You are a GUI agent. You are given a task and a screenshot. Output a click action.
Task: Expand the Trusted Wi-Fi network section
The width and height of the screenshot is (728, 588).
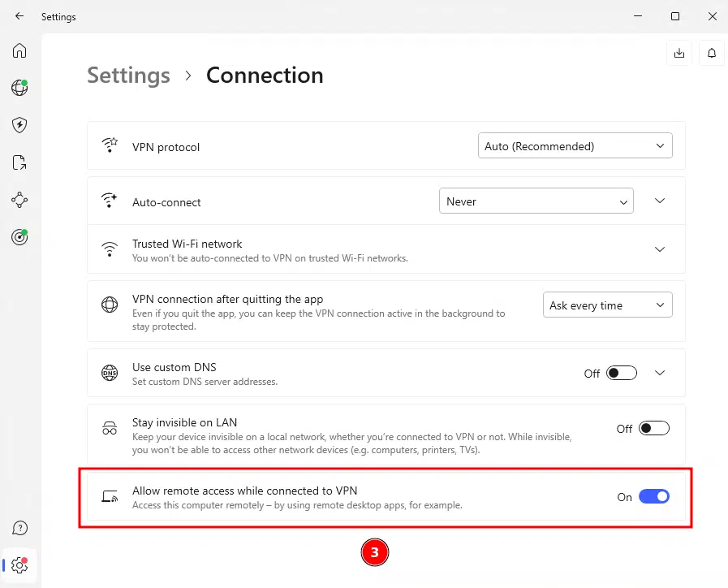660,249
